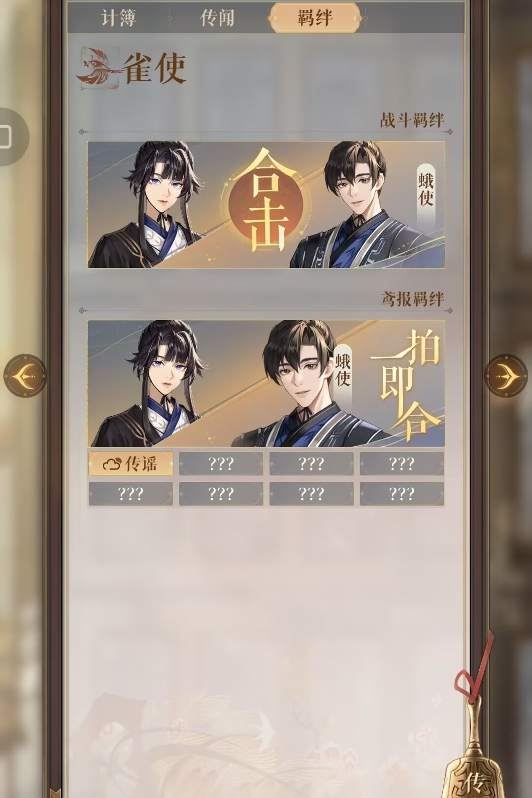532x798 pixels.
Task: Tap the 战斗羁绊 section header
Action: tap(412, 120)
